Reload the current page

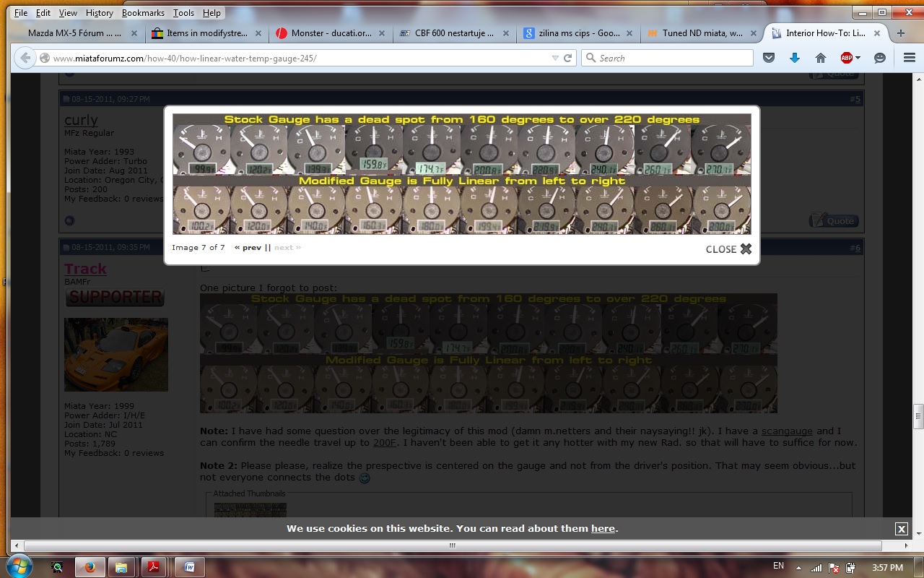pyautogui.click(x=568, y=58)
